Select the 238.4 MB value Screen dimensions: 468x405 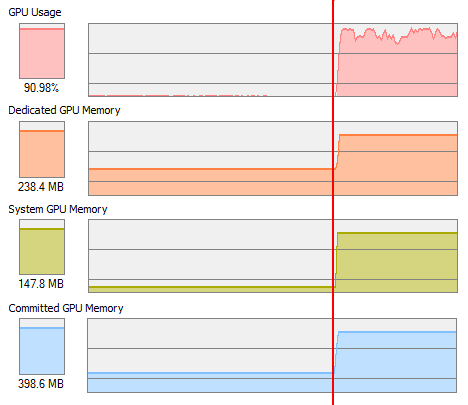(x=41, y=187)
